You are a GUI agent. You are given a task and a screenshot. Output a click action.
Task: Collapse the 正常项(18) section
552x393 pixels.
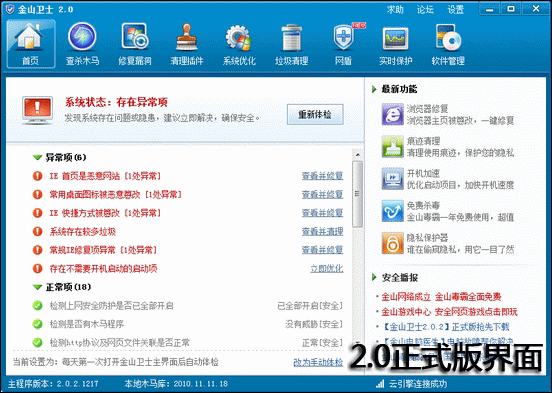[x=37, y=287]
